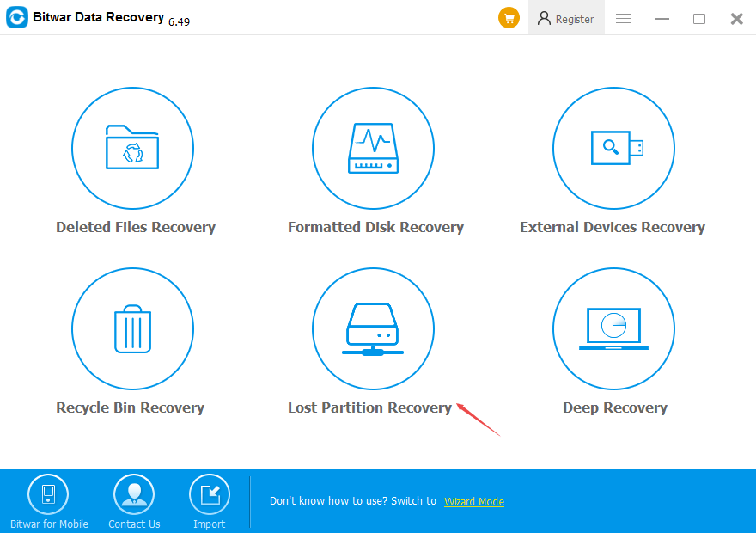Click the Deep Recovery label

[x=615, y=408]
